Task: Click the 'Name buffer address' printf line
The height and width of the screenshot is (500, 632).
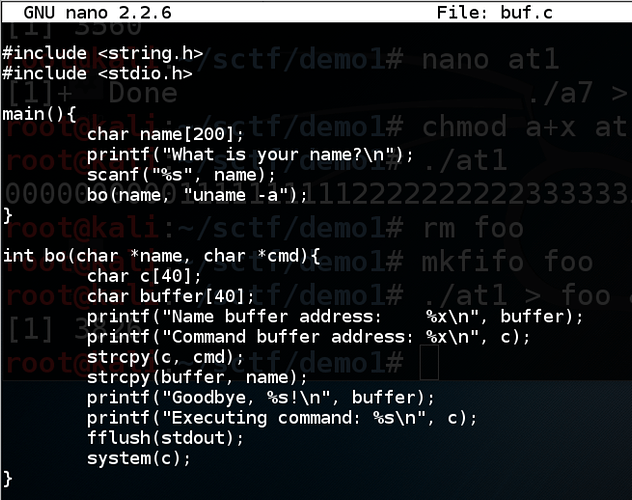Action: tap(335, 317)
